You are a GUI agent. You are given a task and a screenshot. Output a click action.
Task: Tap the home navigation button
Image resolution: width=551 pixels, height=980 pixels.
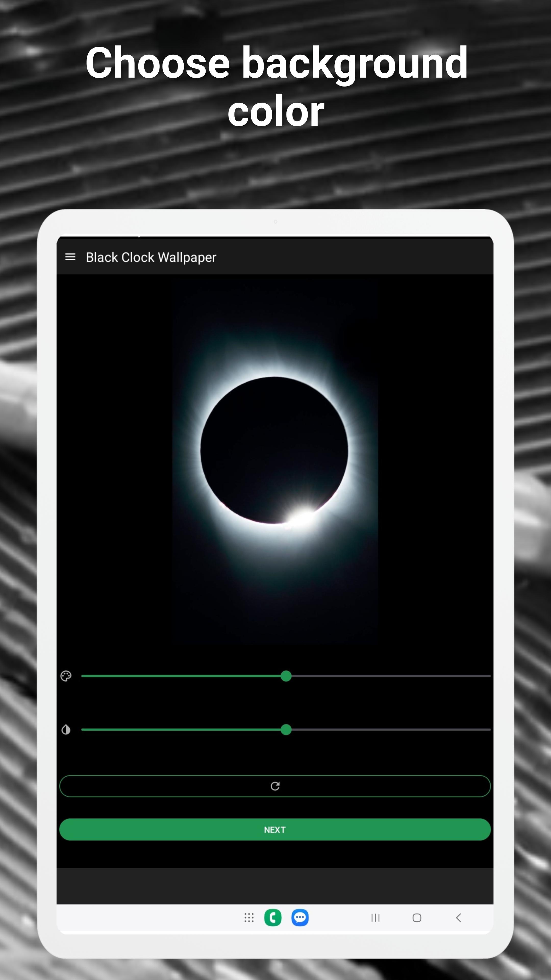[x=417, y=918]
